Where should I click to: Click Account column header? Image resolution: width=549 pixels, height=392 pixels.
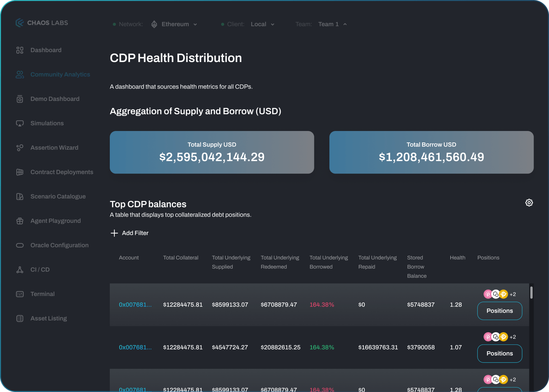click(129, 258)
